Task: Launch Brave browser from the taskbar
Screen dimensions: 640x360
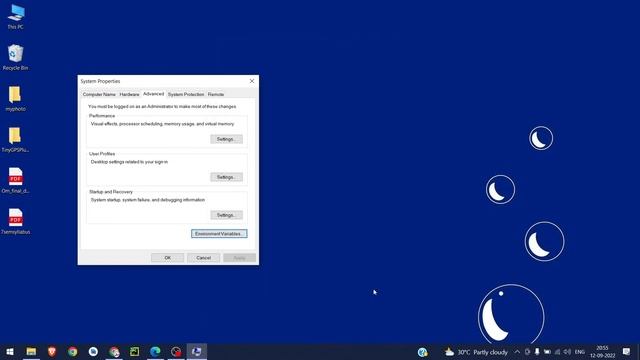Action: (52, 351)
